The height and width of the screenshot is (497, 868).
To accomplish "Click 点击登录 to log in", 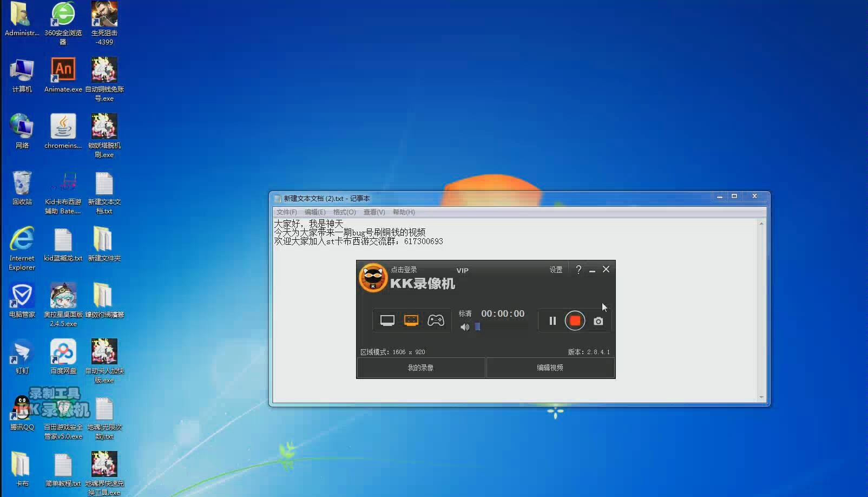I will click(x=404, y=270).
